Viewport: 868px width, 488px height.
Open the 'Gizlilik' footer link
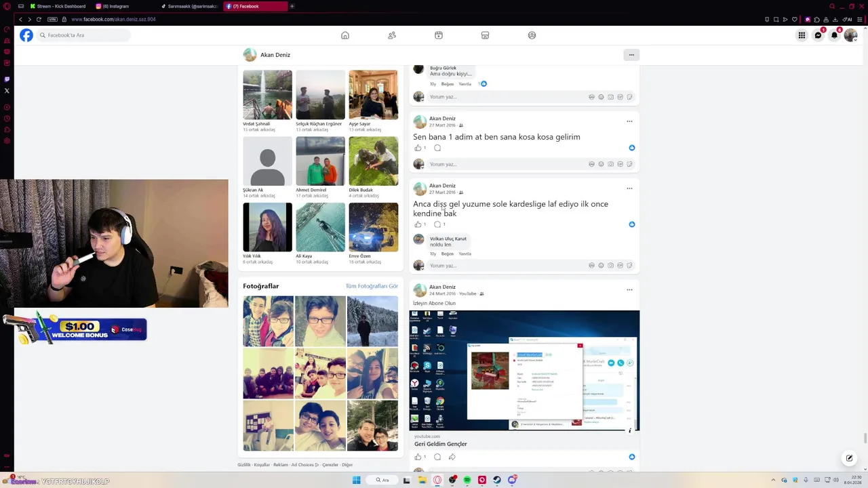coord(244,465)
